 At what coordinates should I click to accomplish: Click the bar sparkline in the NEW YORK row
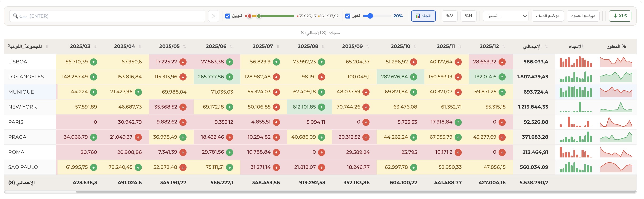[x=576, y=107]
